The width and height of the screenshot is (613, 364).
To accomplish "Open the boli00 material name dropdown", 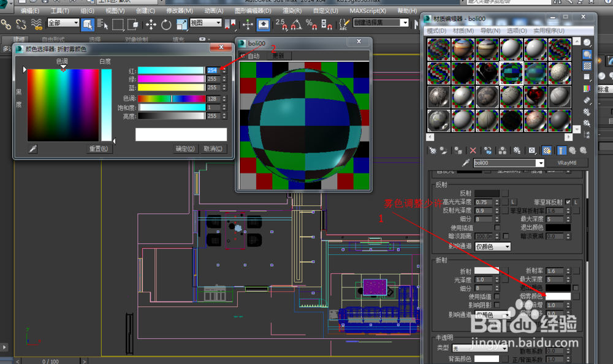I will click(540, 163).
